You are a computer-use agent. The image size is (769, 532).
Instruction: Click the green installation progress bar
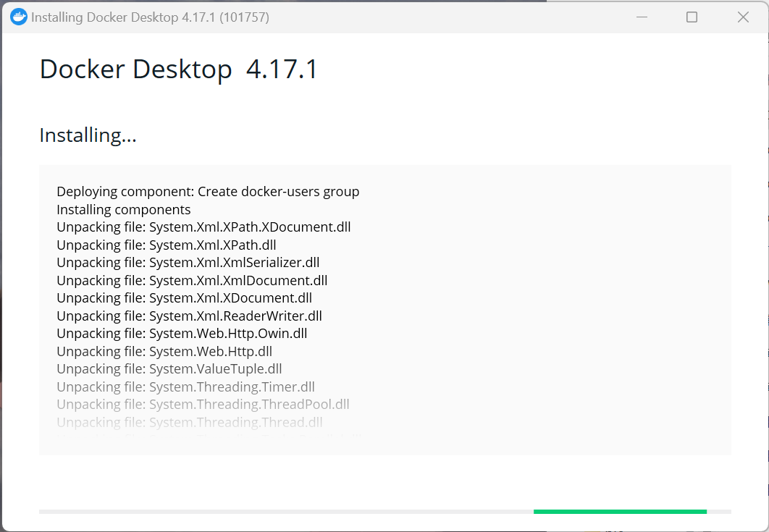pyautogui.click(x=620, y=512)
